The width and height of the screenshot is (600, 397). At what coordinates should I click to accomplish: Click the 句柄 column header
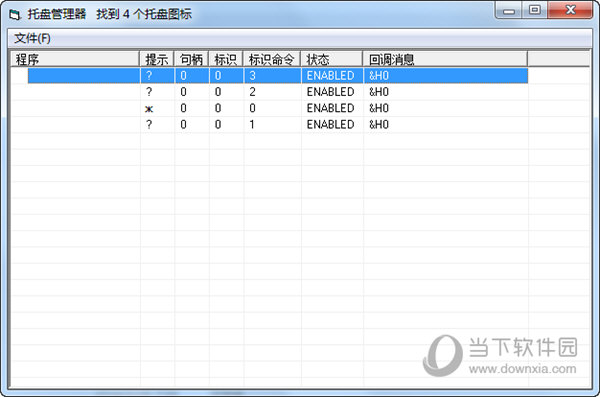coord(191,59)
